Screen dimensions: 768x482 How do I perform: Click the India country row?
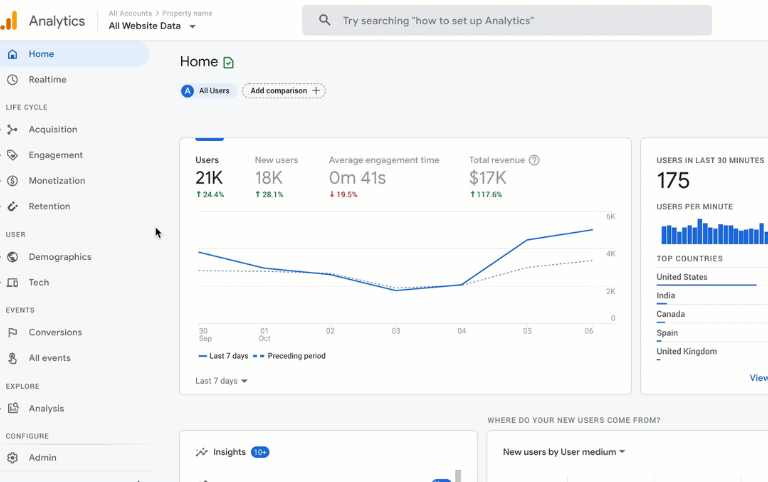tap(712, 296)
